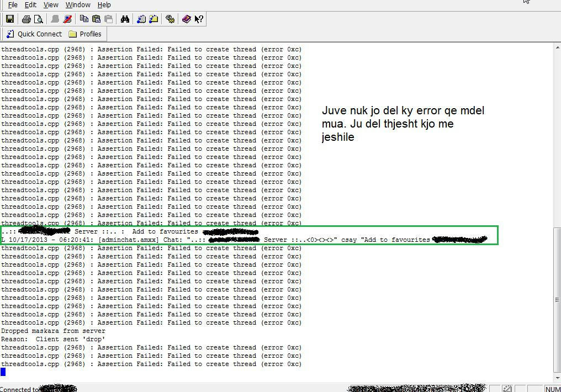Open the Profiles dropdown
Viewport: 561px width, 392px height.
point(85,34)
